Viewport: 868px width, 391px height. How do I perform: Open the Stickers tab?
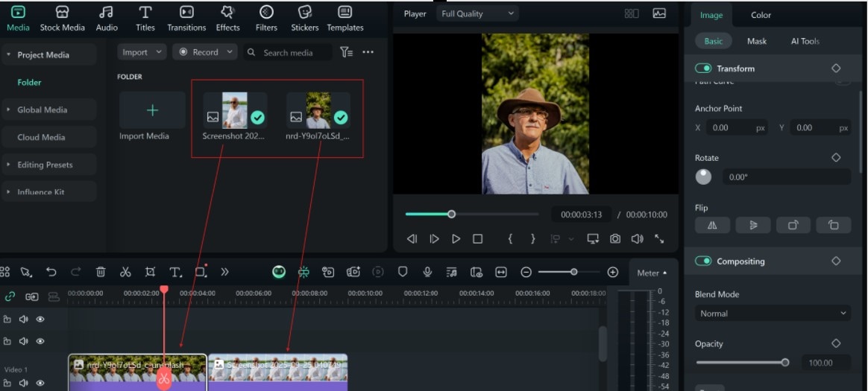coord(304,19)
